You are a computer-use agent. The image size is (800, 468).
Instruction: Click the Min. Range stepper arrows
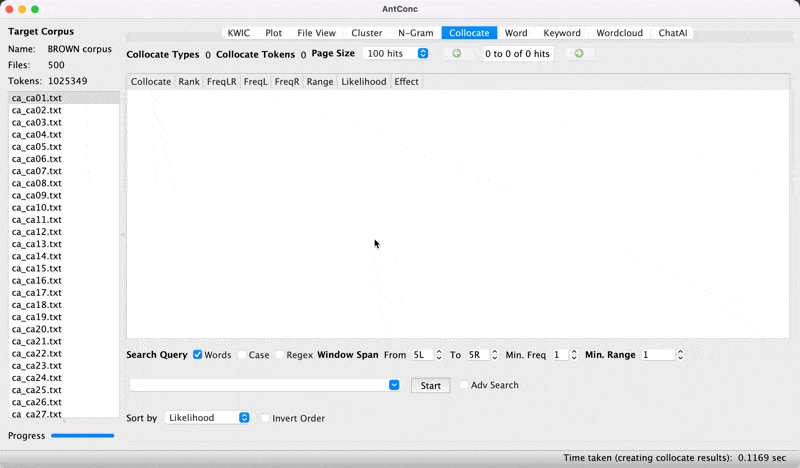click(680, 355)
